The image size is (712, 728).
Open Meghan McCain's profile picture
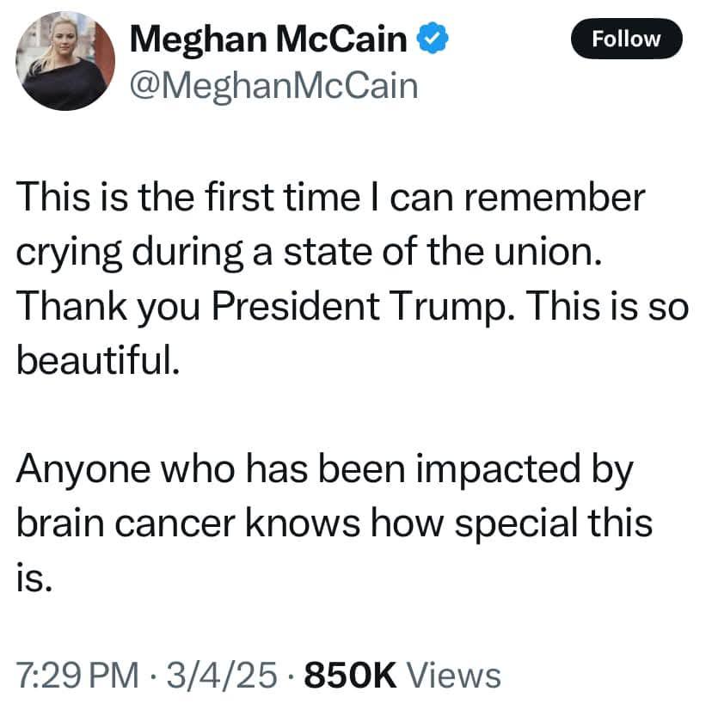point(65,62)
